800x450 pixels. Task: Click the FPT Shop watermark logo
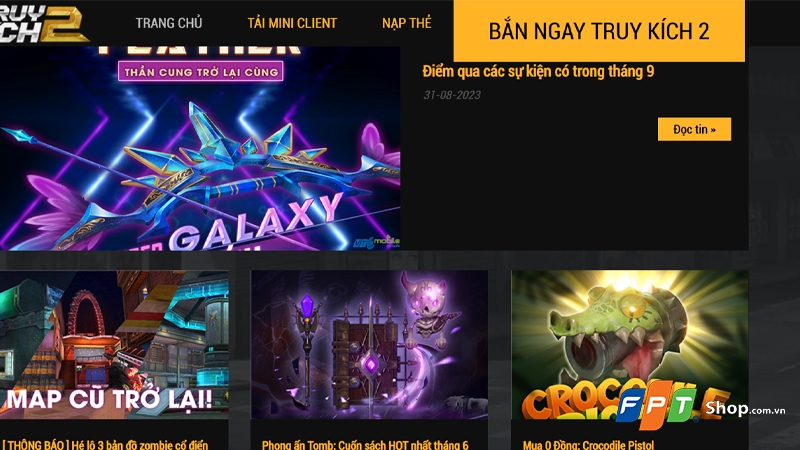700,407
